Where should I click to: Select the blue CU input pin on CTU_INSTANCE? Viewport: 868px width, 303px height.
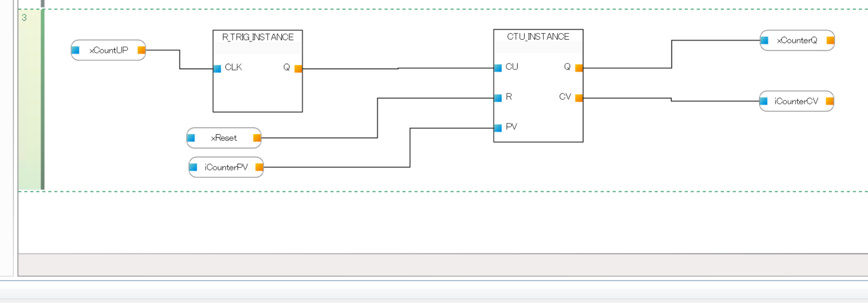pyautogui.click(x=498, y=68)
